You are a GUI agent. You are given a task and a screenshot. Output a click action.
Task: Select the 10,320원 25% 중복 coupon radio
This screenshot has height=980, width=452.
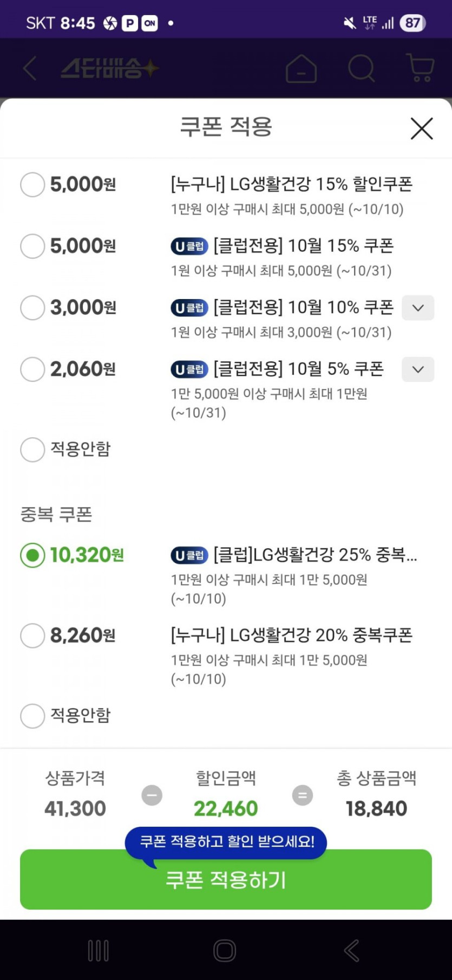[x=32, y=555]
